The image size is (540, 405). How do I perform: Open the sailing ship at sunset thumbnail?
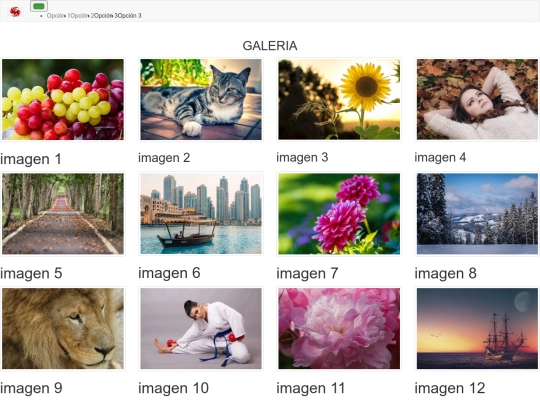point(477,329)
